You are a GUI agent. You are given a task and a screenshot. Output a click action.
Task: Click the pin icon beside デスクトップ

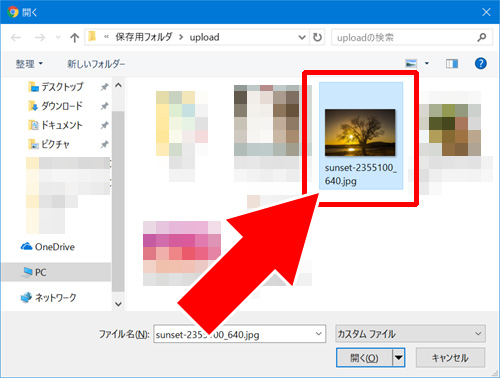[104, 87]
